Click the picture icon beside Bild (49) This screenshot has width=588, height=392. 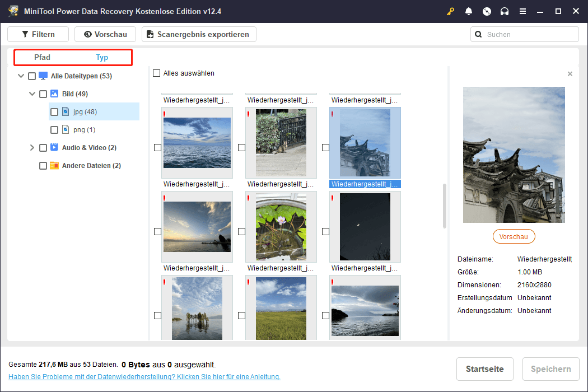click(x=54, y=94)
